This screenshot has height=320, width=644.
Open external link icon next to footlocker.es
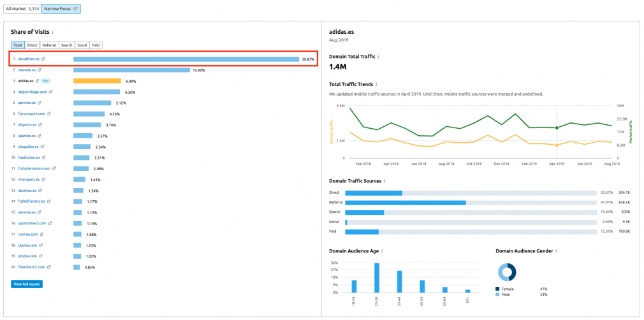tap(44, 157)
